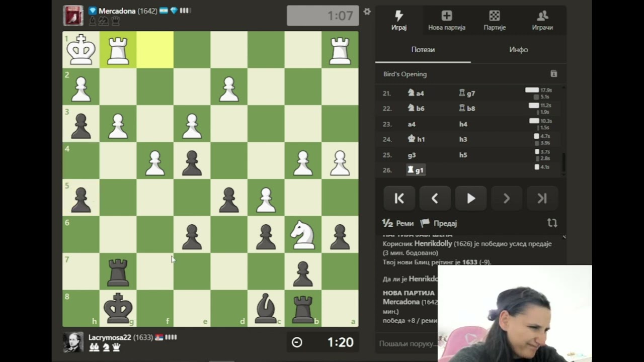Go to move 26 rook g1

point(416,170)
